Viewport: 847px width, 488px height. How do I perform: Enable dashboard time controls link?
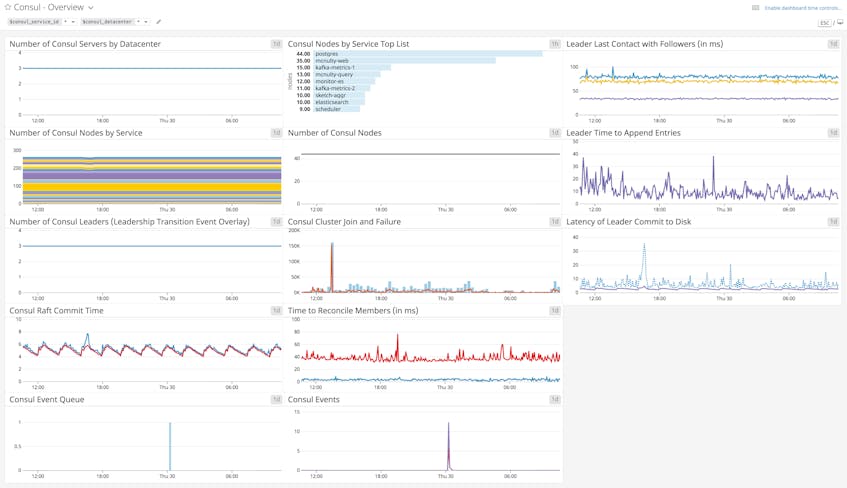803,8
